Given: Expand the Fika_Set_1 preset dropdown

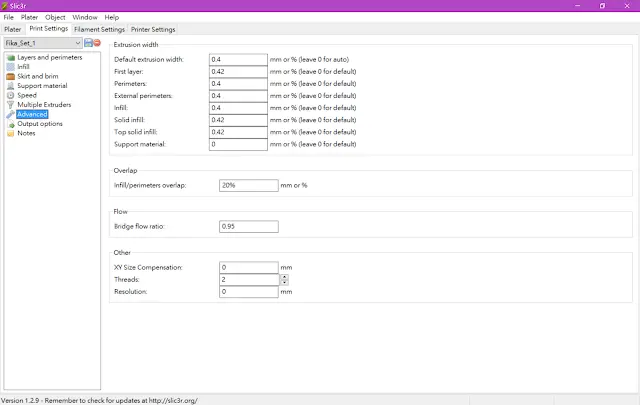Looking at the screenshot, I should click(x=77, y=43).
